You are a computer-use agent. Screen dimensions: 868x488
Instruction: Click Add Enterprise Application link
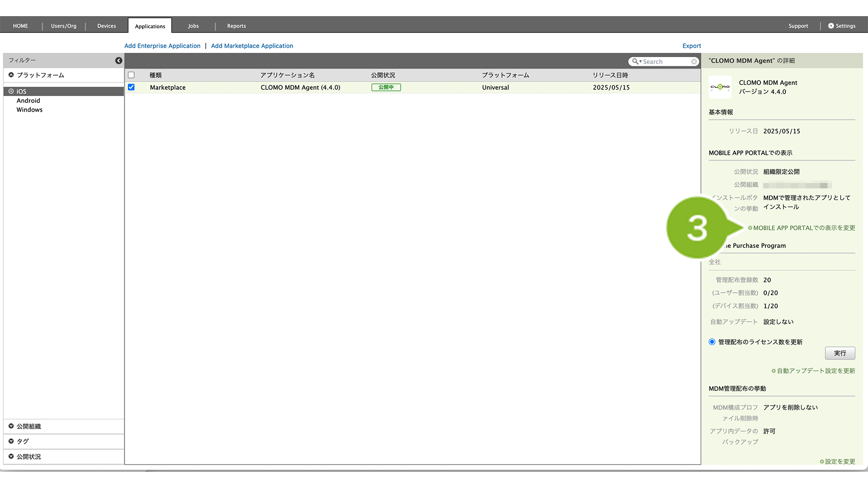pos(162,46)
